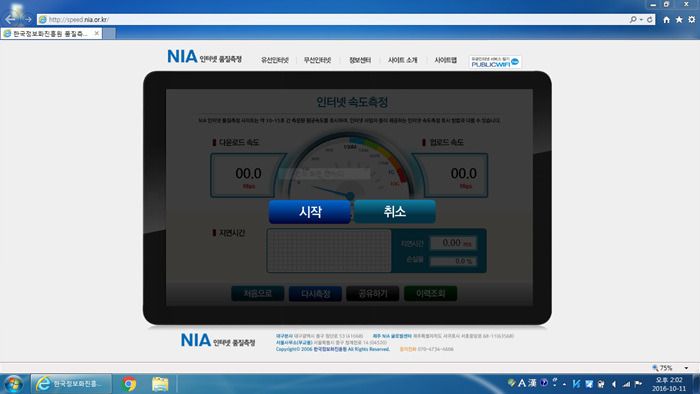Click the upload speed 00.0 readout
The image size is (700, 394).
tap(463, 173)
